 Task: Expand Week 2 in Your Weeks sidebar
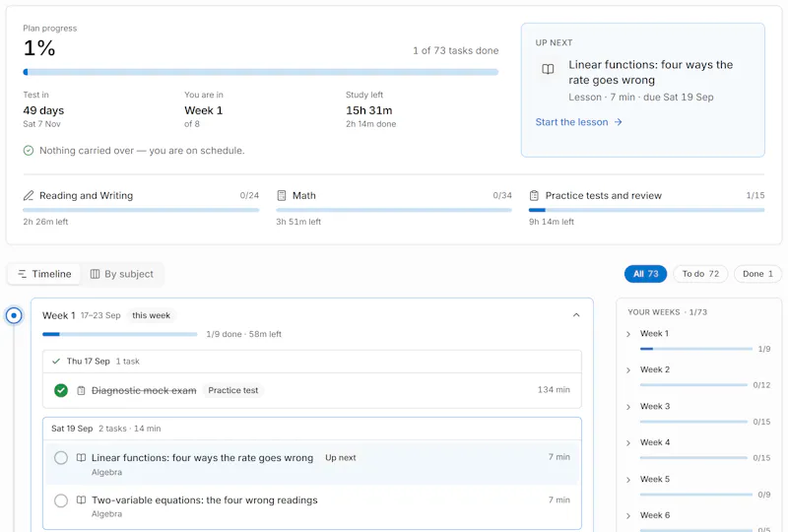(x=628, y=370)
